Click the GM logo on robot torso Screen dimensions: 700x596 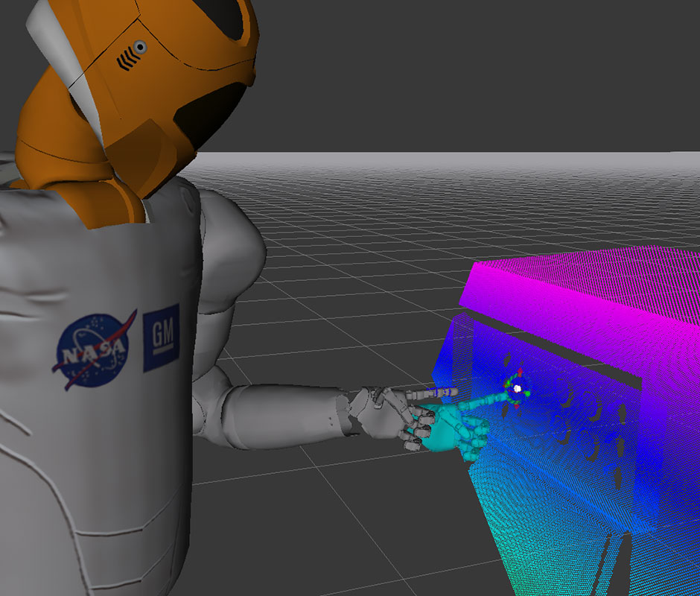coord(161,337)
